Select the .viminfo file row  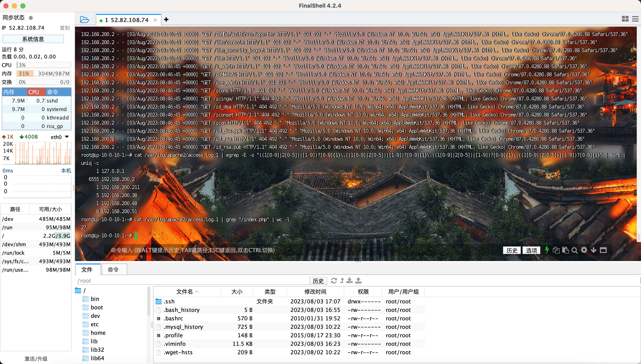coord(289,344)
